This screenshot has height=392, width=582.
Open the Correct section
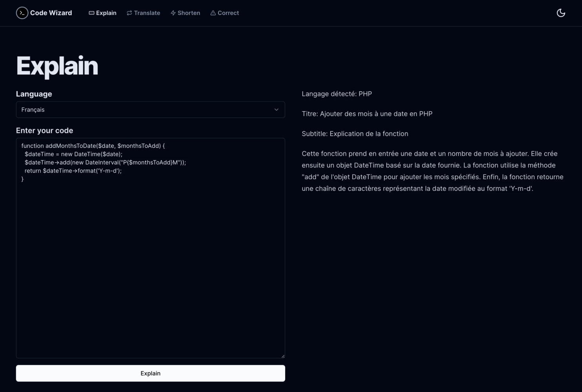coord(228,13)
